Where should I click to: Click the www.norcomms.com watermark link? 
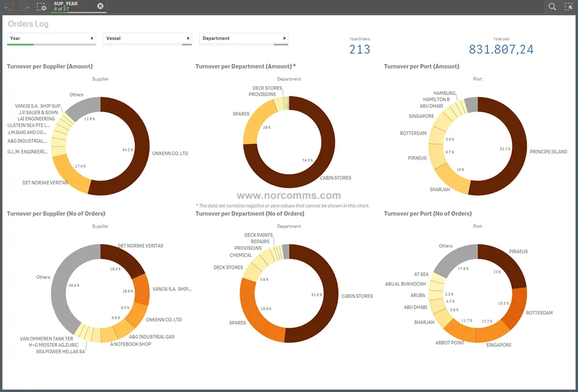coord(289,195)
